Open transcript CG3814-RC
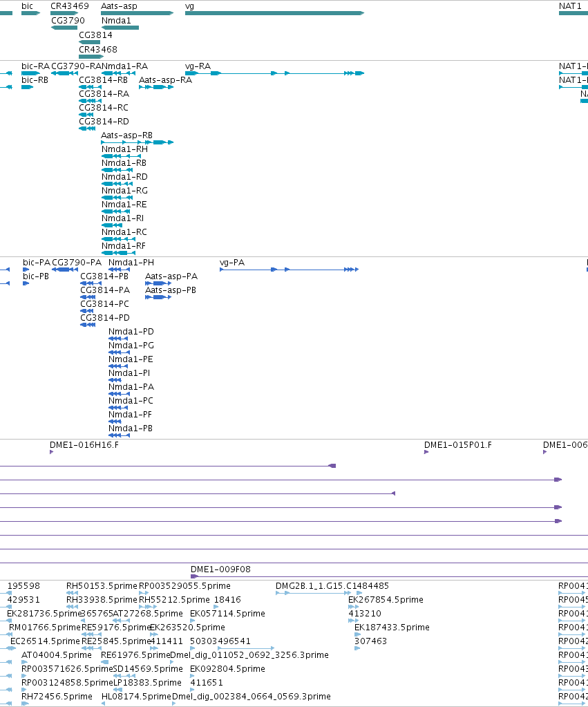 click(104, 108)
